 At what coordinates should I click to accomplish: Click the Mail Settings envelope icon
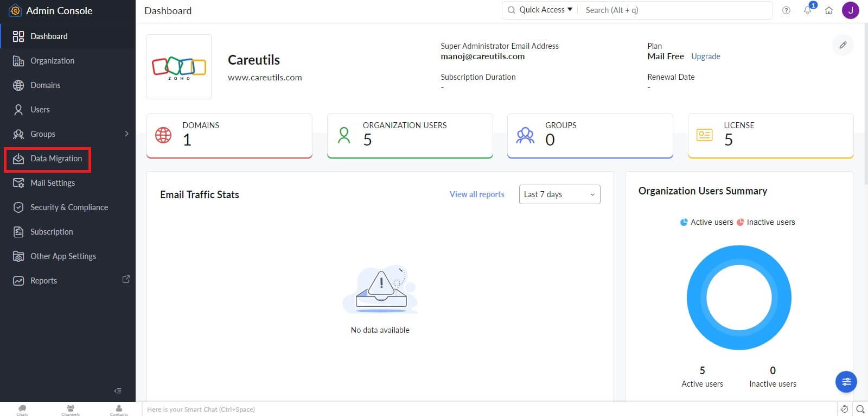pos(18,183)
